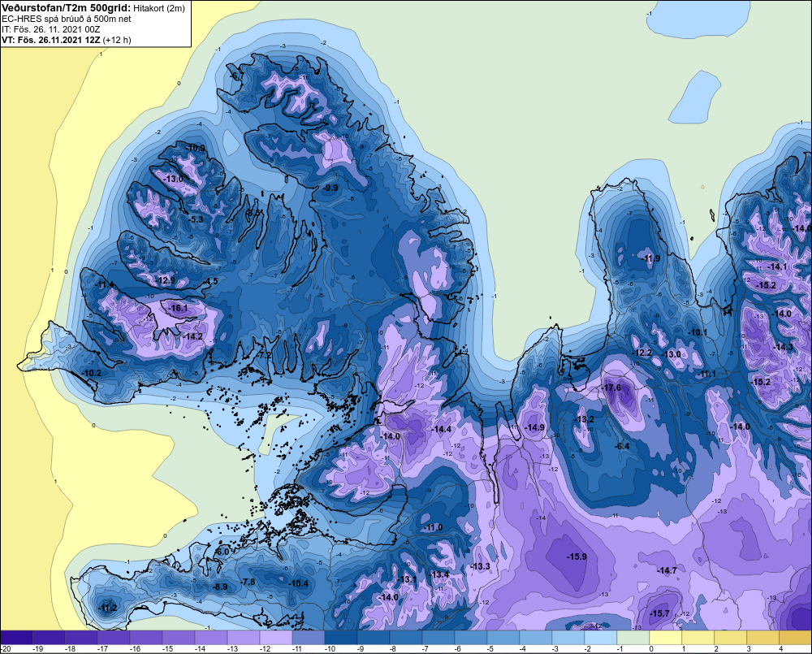Select legend swatch between -10 and -9
The height and width of the screenshot is (654, 812).
coord(341,638)
